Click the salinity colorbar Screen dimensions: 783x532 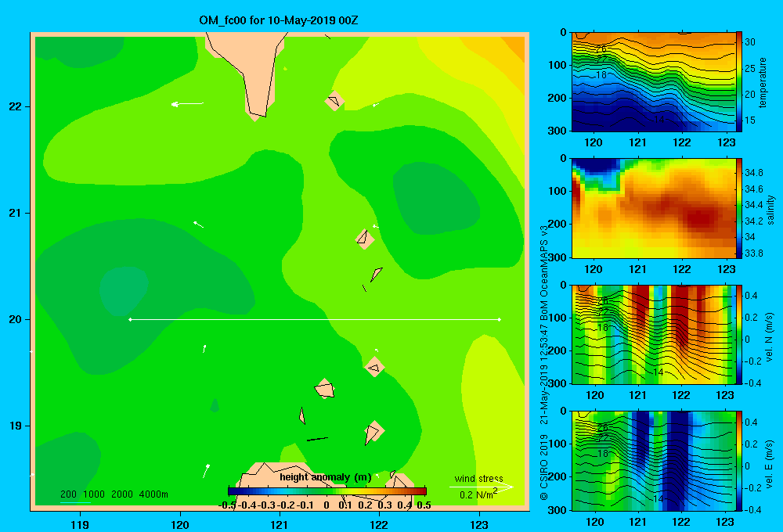pyautogui.click(x=739, y=208)
